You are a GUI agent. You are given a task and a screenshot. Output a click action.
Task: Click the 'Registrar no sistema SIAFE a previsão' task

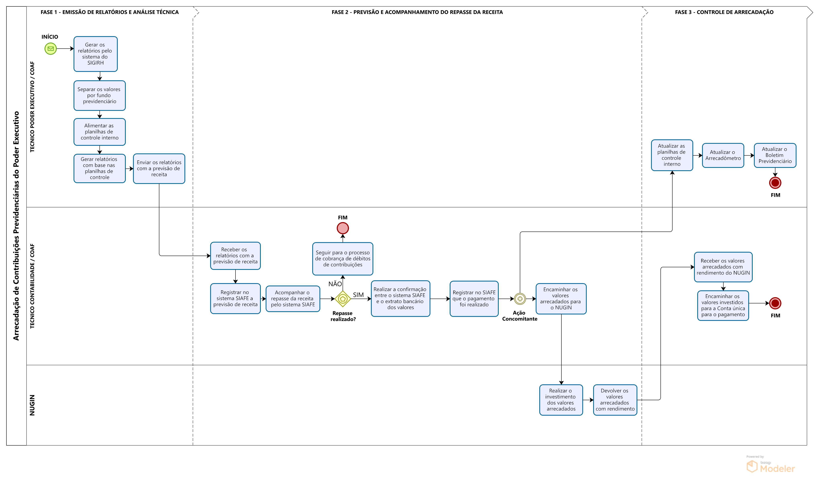click(235, 299)
